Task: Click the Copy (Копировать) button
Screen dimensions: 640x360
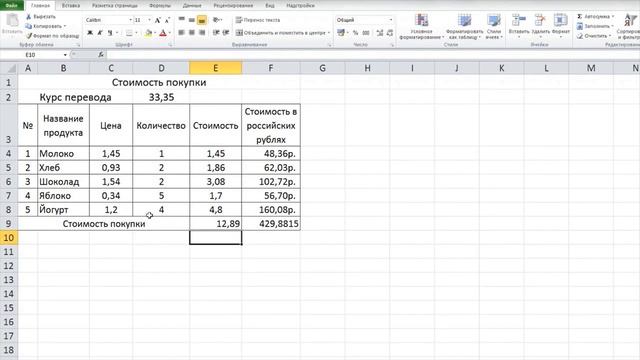Action: (45, 26)
